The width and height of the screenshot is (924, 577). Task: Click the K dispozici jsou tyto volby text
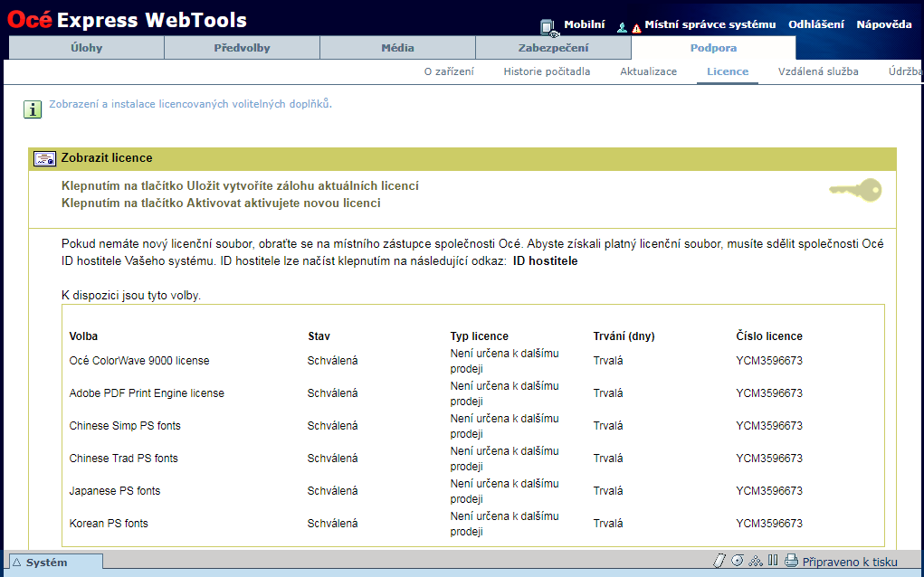[x=131, y=295]
